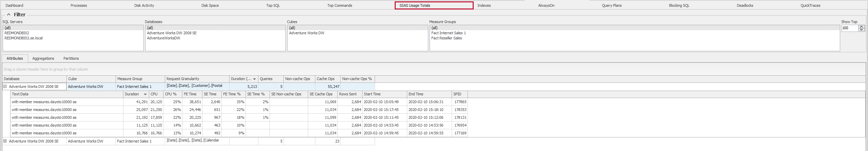Sort by the FE Time column header

tap(192, 94)
